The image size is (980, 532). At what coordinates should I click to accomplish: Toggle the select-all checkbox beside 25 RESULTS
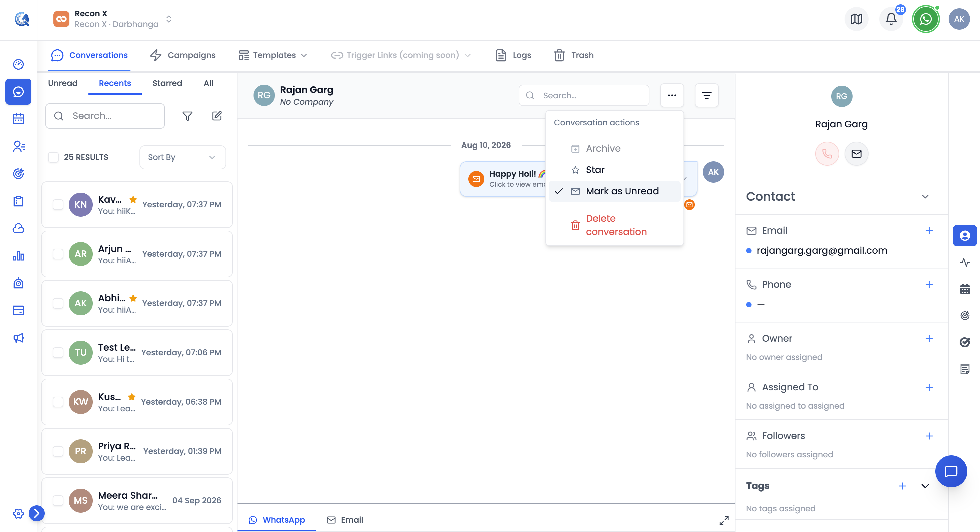(x=53, y=157)
